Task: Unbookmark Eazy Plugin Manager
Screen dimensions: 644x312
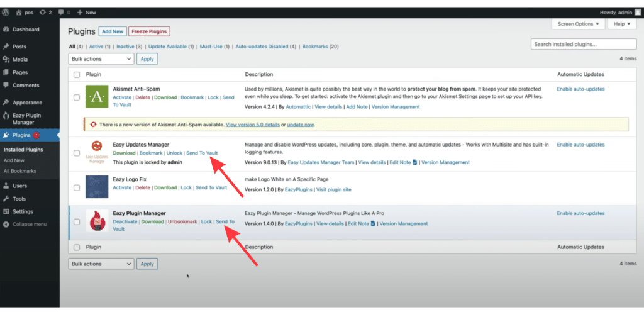Action: (182, 221)
